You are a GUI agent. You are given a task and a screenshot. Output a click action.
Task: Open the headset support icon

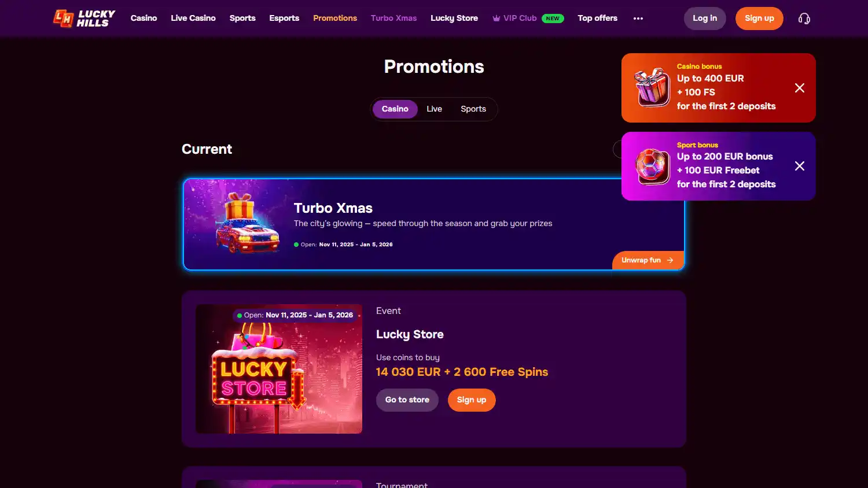click(804, 19)
